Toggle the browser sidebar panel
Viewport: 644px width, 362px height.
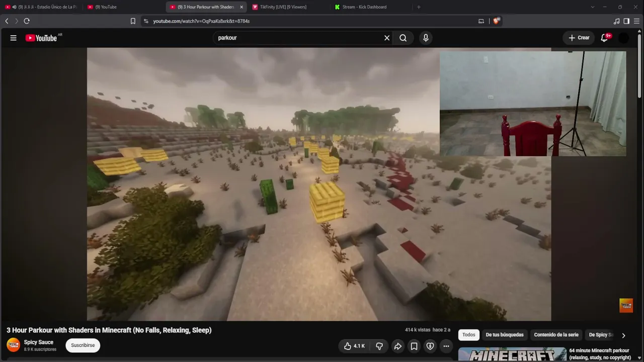click(x=626, y=21)
